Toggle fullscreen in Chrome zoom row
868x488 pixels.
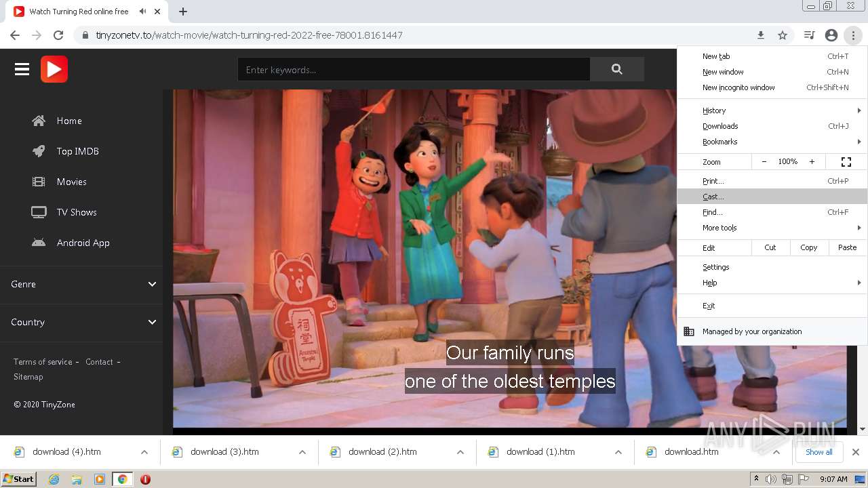(846, 162)
